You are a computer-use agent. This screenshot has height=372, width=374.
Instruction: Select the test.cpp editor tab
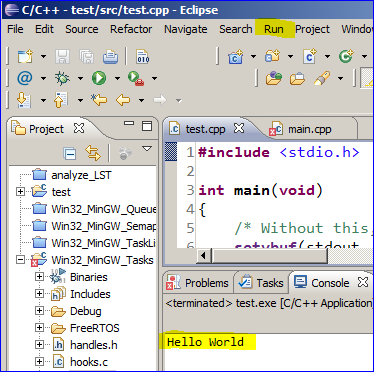coord(205,129)
